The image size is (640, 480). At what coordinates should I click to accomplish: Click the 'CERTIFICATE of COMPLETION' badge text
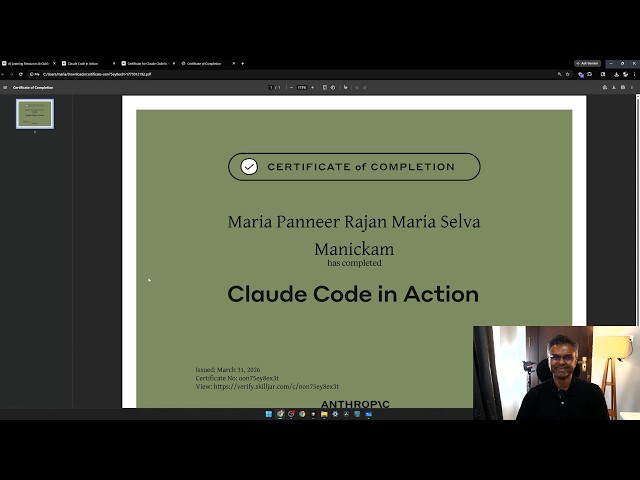pos(361,167)
